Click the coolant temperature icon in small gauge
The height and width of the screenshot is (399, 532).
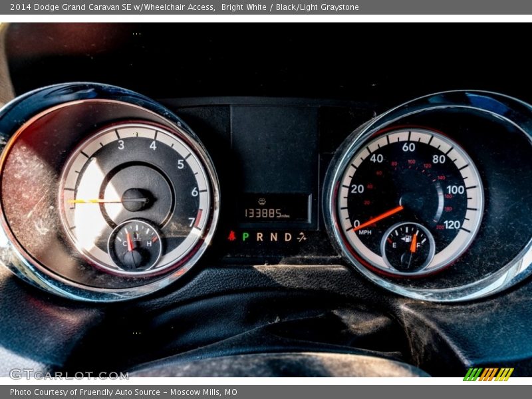coord(136,235)
